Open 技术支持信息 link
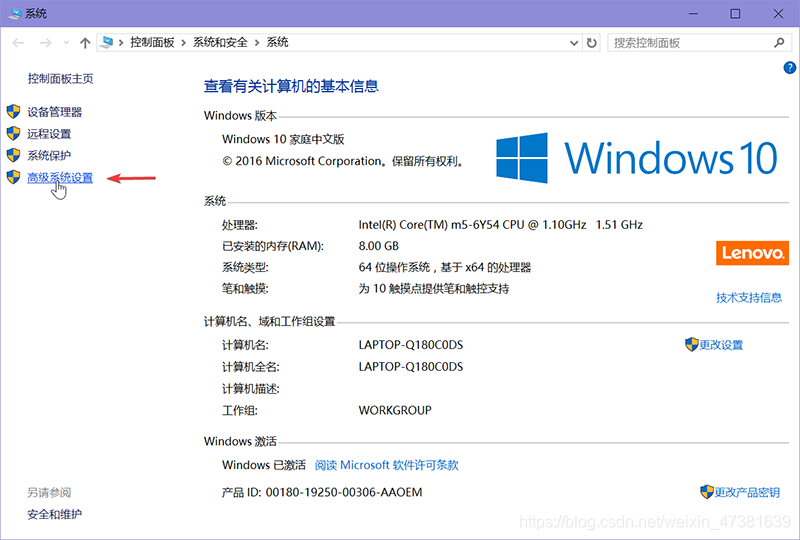 tap(748, 298)
